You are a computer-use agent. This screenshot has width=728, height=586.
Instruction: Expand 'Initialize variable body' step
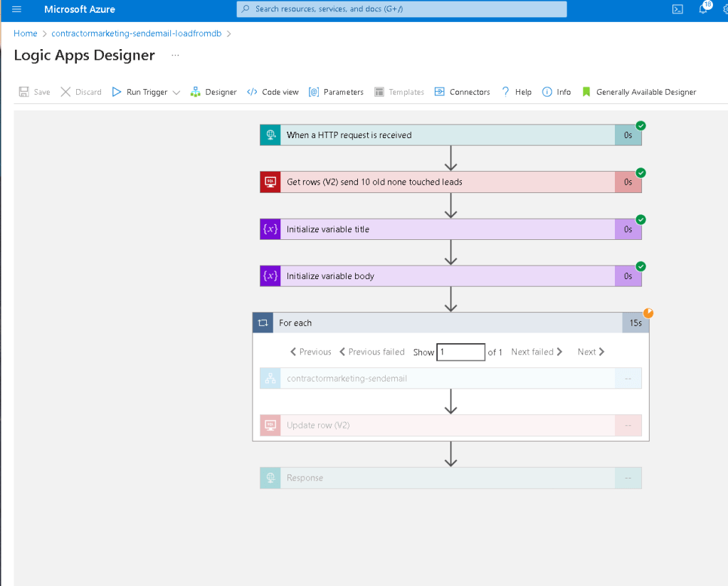(451, 276)
